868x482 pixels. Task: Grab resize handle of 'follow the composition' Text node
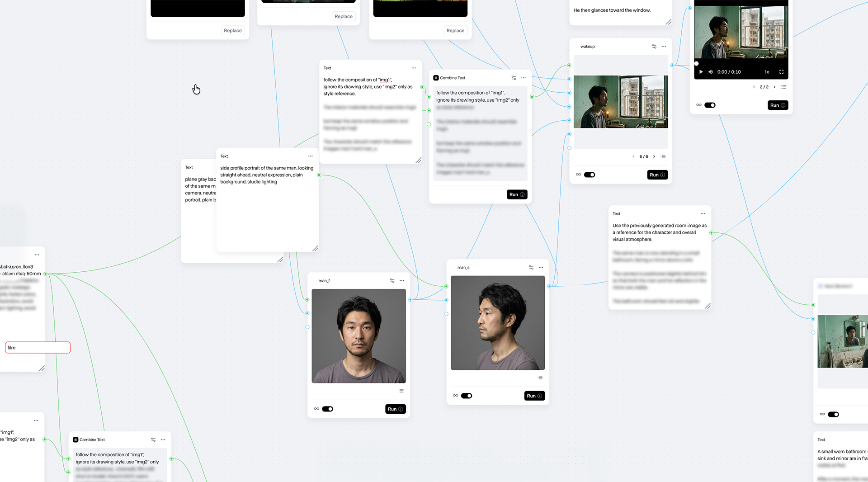419,160
